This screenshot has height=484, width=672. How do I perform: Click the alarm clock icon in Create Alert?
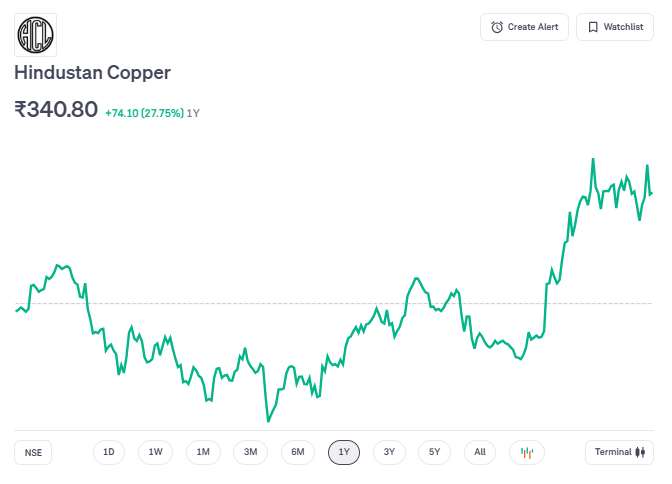(497, 27)
